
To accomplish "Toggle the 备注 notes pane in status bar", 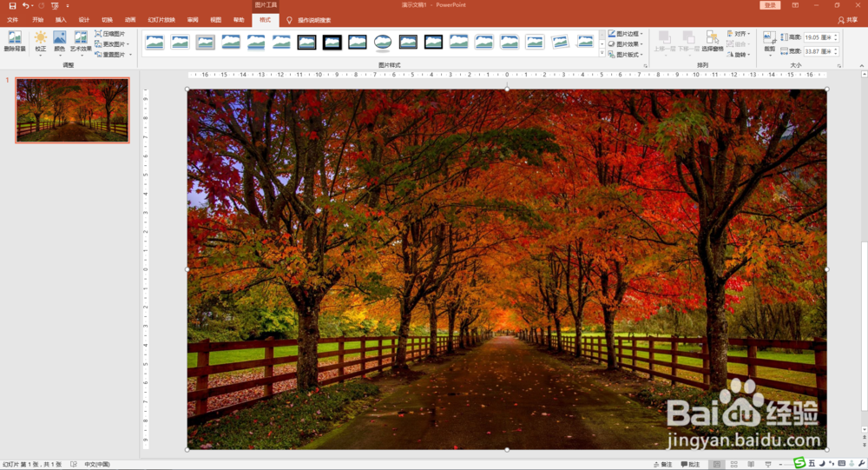I will pos(662,465).
